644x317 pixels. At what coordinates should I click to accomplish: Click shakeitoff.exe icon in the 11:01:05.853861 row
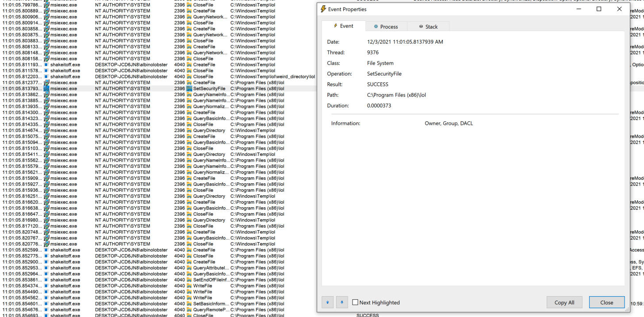pos(46,280)
